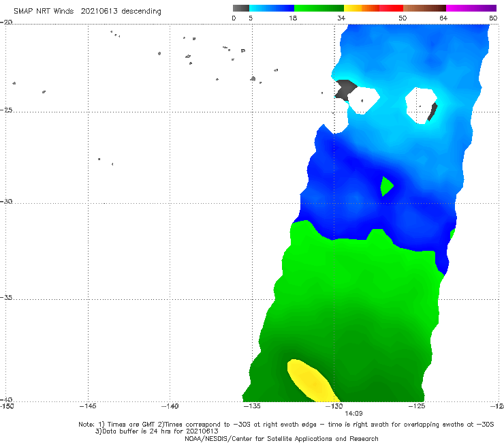Click the latitude axis label '-35'

point(6,298)
